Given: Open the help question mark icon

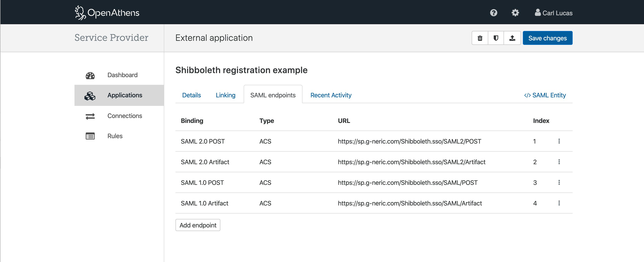Looking at the screenshot, I should coord(493,13).
